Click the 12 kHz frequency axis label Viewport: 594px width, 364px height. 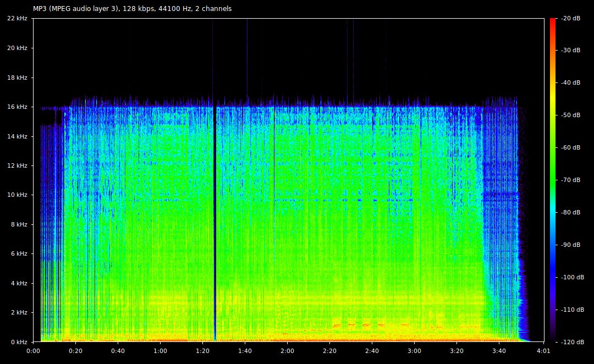click(x=18, y=166)
